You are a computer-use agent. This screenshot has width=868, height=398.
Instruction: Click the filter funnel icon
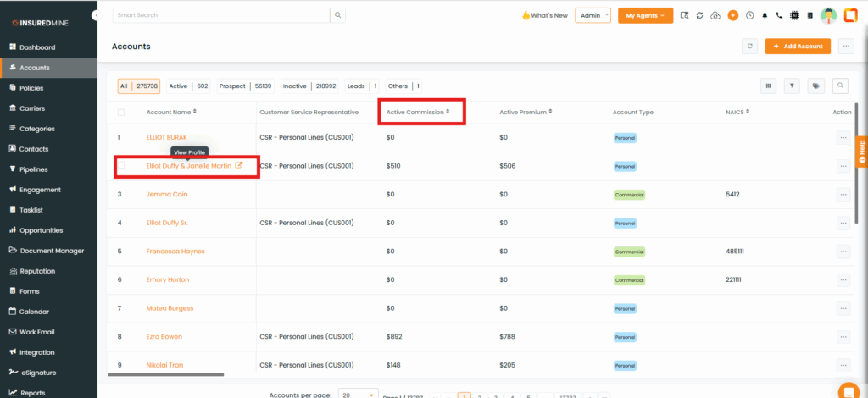[793, 86]
